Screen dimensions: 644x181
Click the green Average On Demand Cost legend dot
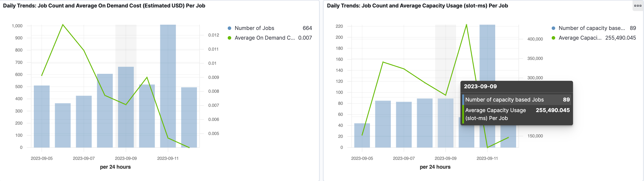[229, 38]
